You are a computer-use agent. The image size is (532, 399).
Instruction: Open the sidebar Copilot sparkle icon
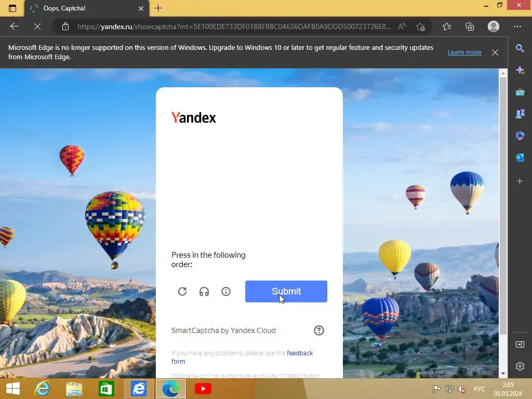pos(520,70)
